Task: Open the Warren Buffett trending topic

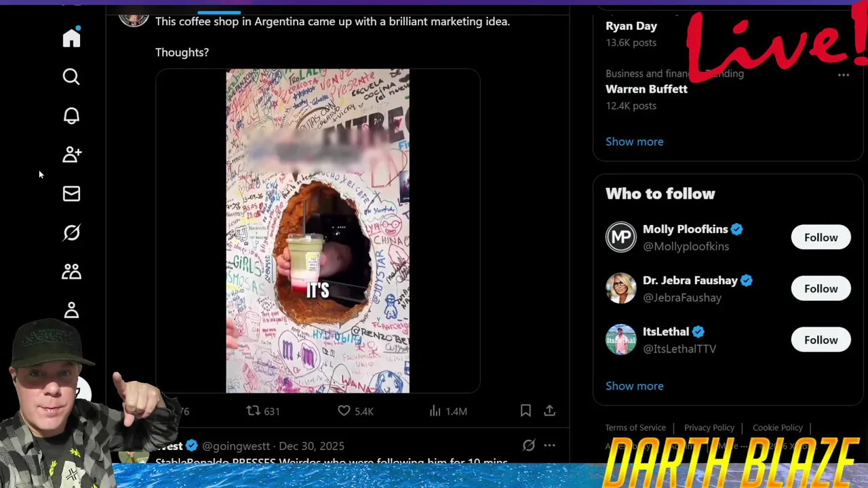Action: pyautogui.click(x=646, y=89)
